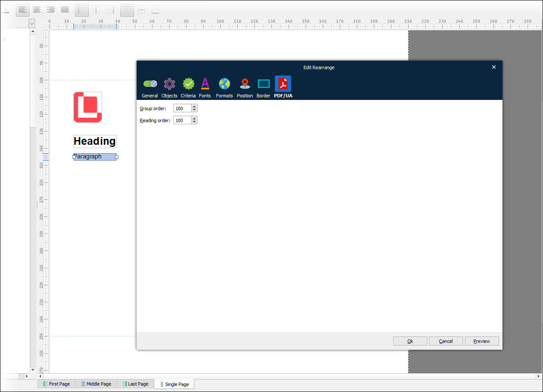Click the canvas horizontal scrollbar left arrow
Viewport: 543px width, 392px height.
pos(41,376)
